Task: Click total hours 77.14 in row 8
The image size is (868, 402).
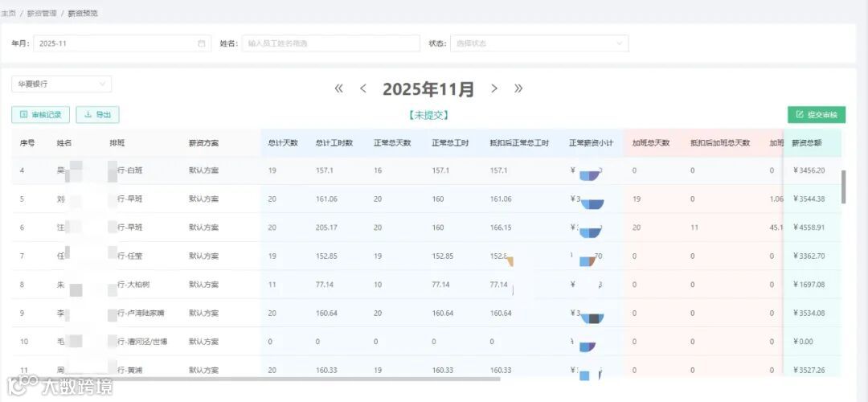Action: [x=325, y=285]
